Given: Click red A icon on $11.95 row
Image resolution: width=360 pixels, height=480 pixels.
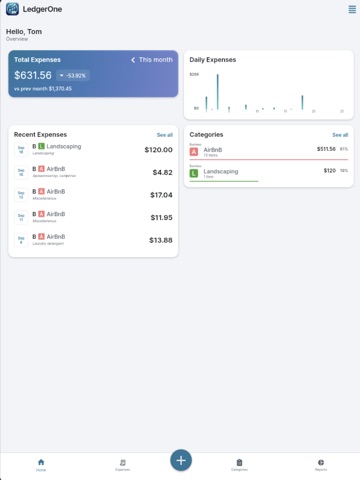Looking at the screenshot, I should pyautogui.click(x=41, y=214).
